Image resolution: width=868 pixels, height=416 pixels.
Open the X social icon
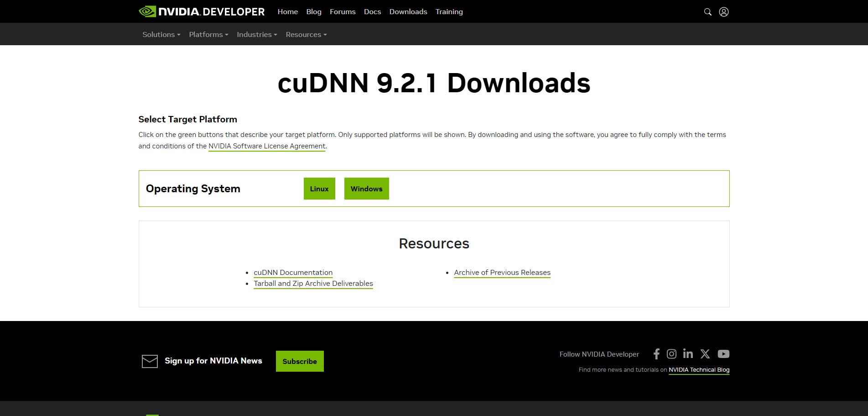pos(705,354)
